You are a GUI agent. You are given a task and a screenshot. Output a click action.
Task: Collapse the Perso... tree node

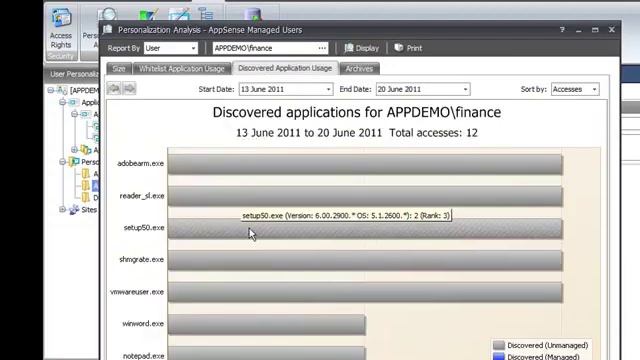pyautogui.click(x=62, y=162)
